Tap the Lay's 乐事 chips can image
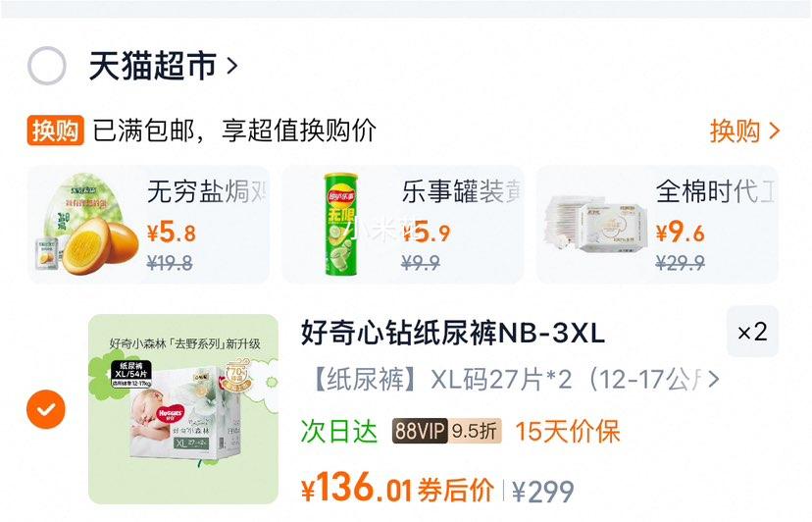 341,225
